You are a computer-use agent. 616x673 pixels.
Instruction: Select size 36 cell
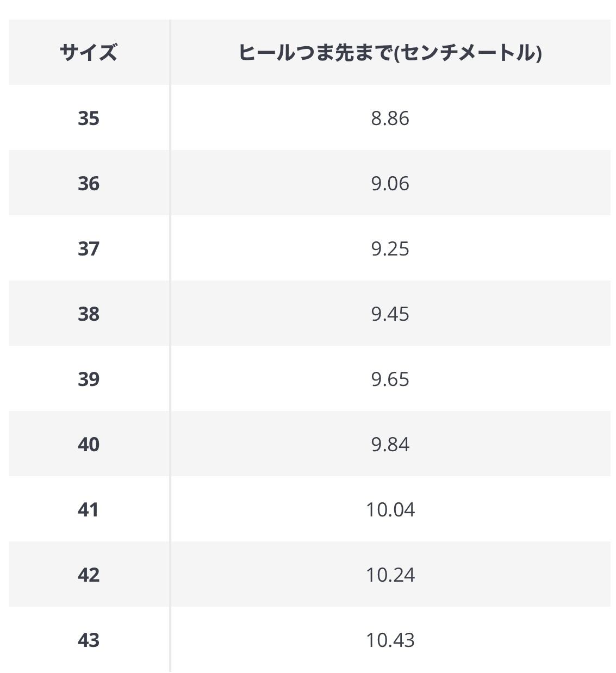pyautogui.click(x=89, y=183)
